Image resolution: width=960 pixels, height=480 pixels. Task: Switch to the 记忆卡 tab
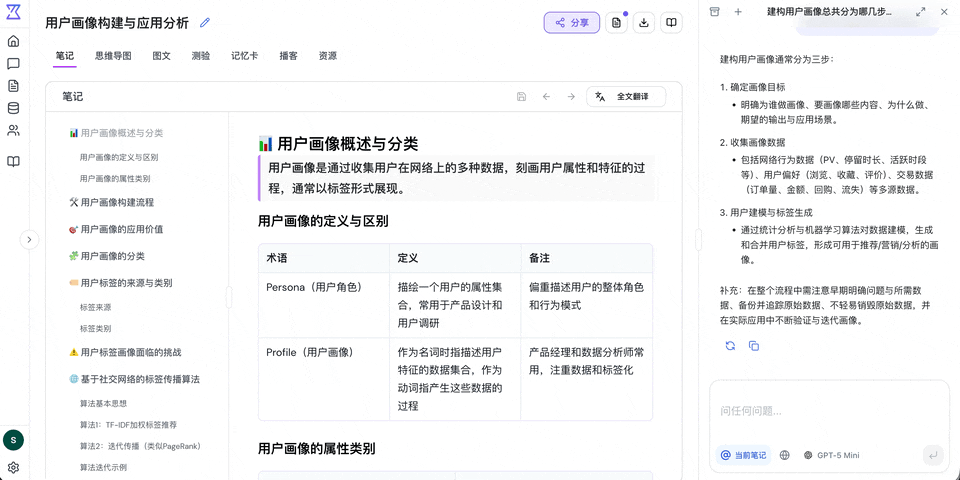[244, 56]
